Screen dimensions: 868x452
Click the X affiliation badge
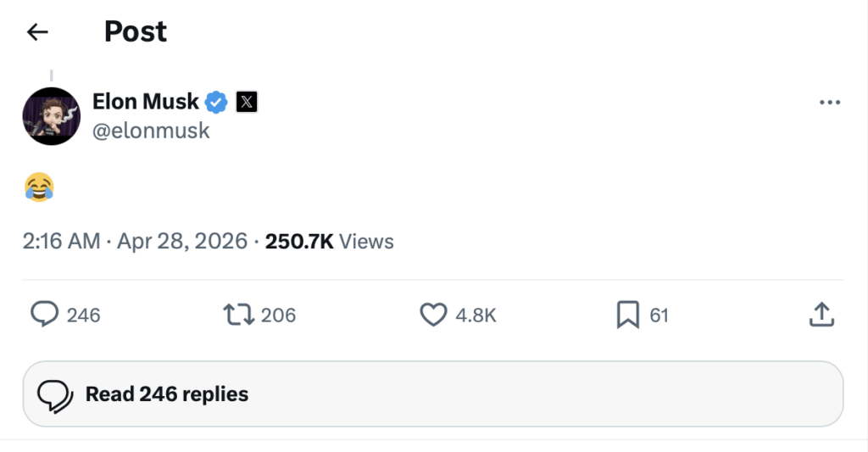(x=246, y=103)
